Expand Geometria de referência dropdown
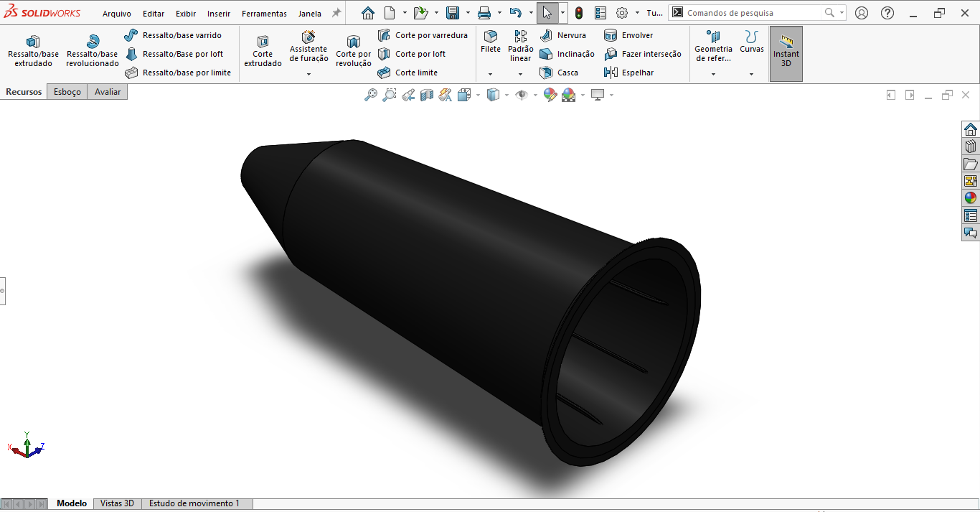This screenshot has height=512, width=980. [x=713, y=74]
